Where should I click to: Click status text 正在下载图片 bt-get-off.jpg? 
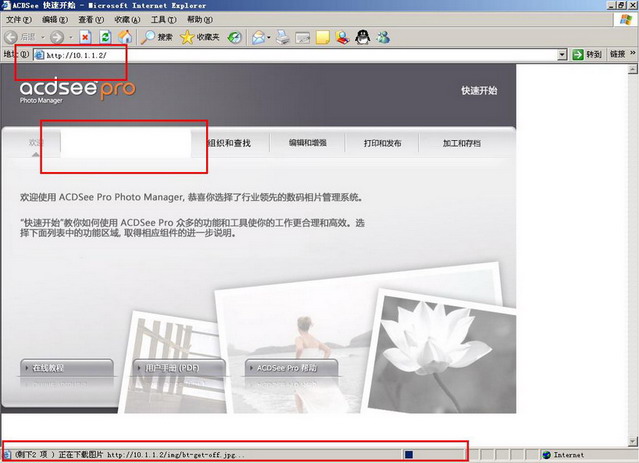[152, 455]
